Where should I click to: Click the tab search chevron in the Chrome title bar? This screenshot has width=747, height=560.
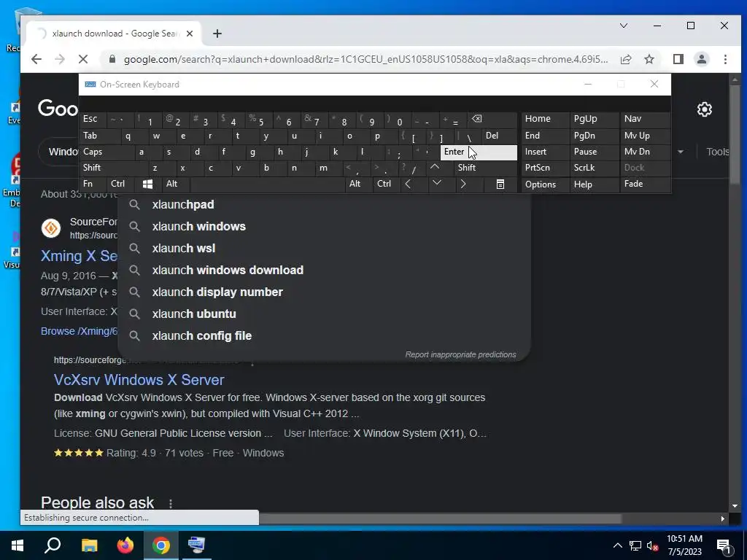pos(624,26)
